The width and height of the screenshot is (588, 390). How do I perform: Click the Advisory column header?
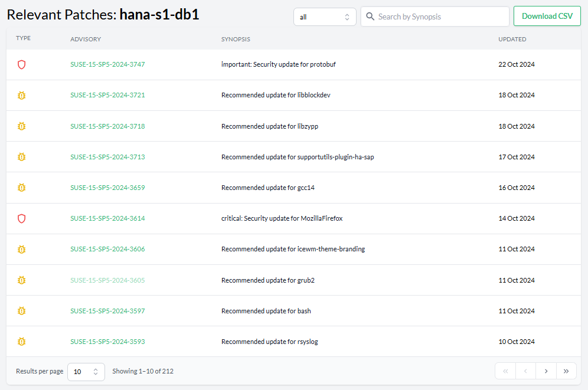(86, 40)
